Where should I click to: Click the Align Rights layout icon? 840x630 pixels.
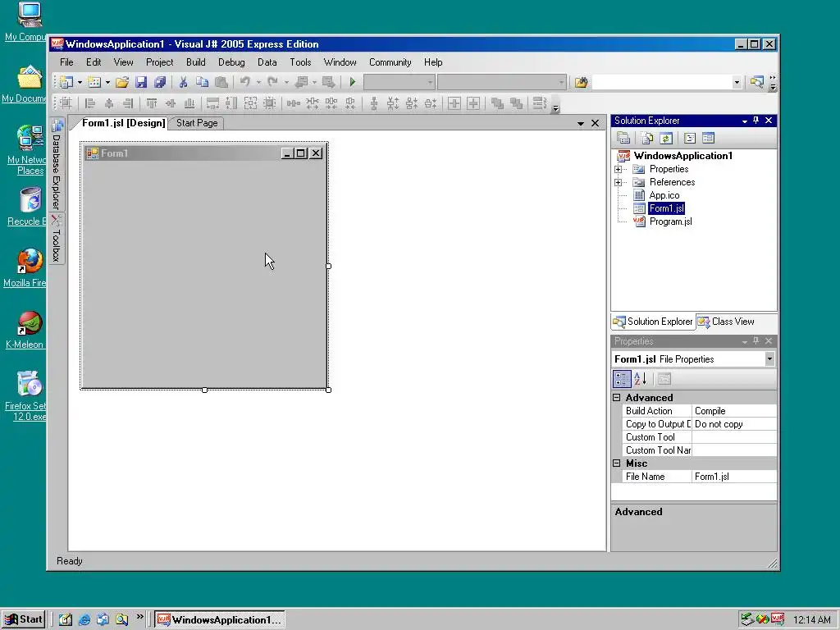point(127,103)
